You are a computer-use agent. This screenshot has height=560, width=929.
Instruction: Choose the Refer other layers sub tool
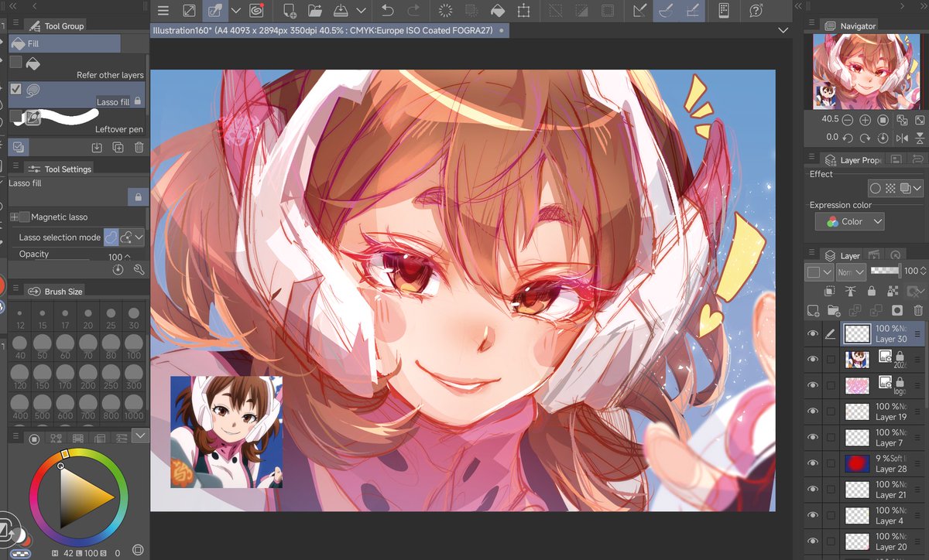point(77,68)
